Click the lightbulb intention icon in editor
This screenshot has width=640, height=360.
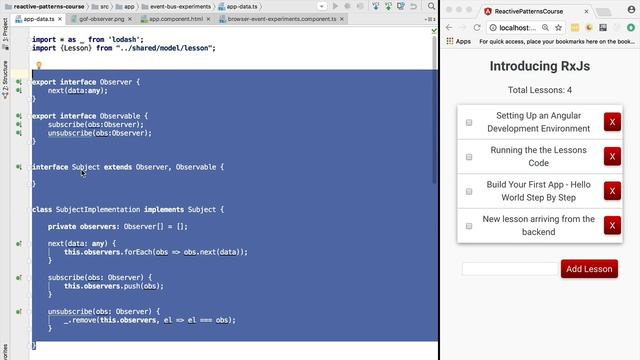pyautogui.click(x=39, y=65)
